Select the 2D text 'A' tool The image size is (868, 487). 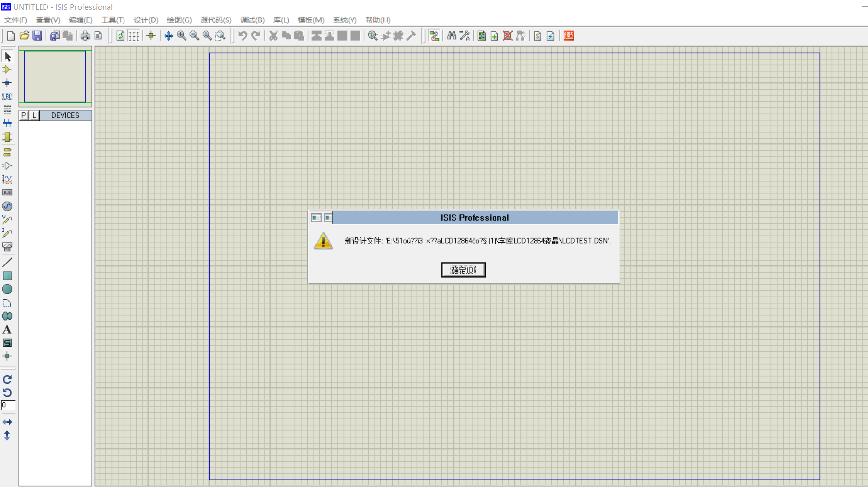pos(7,330)
